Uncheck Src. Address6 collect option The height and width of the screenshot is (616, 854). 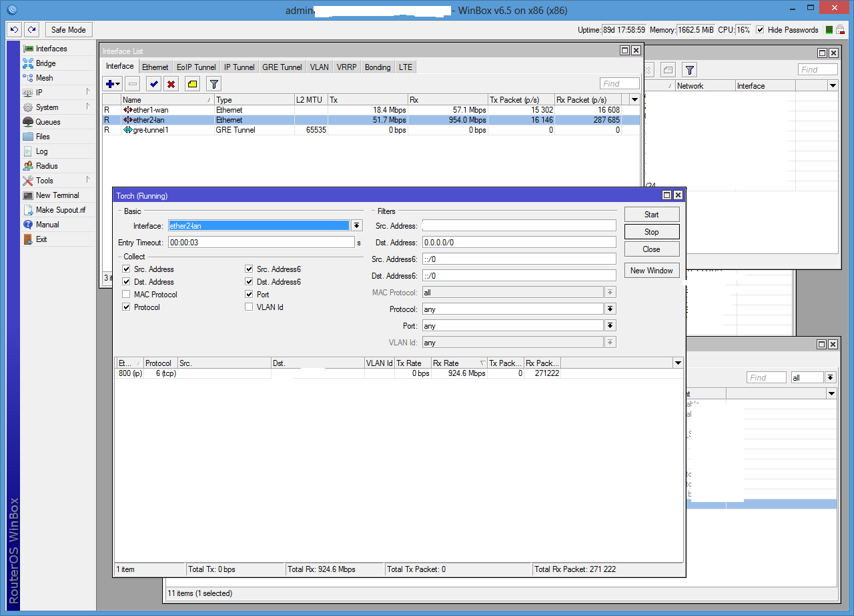(249, 269)
